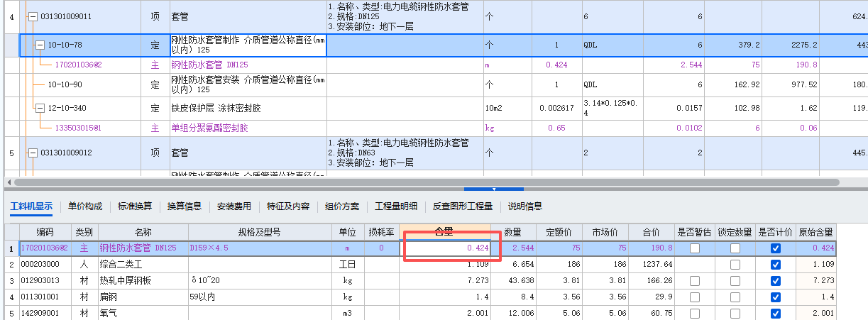Open the 组价方案 tab
Screen dimensions: 868x320
tap(342, 206)
